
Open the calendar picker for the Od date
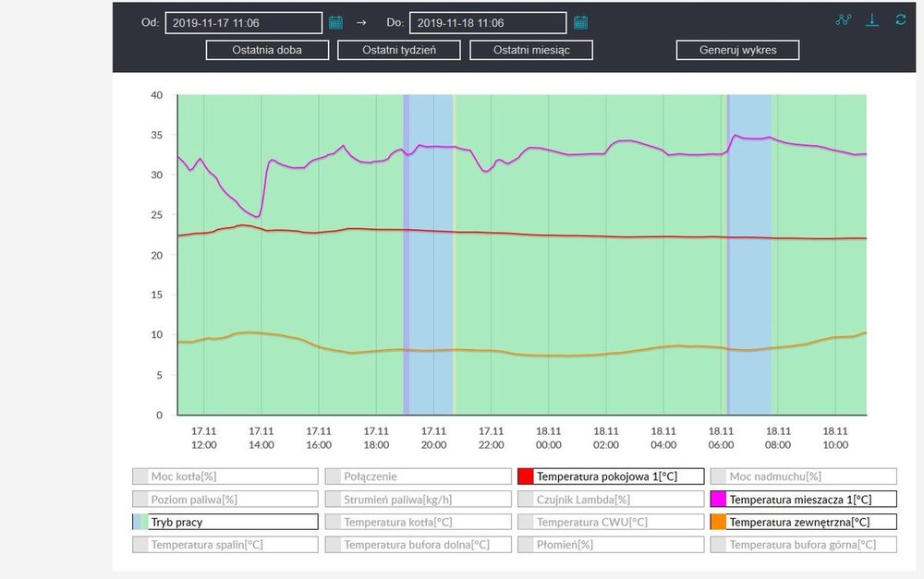click(335, 22)
